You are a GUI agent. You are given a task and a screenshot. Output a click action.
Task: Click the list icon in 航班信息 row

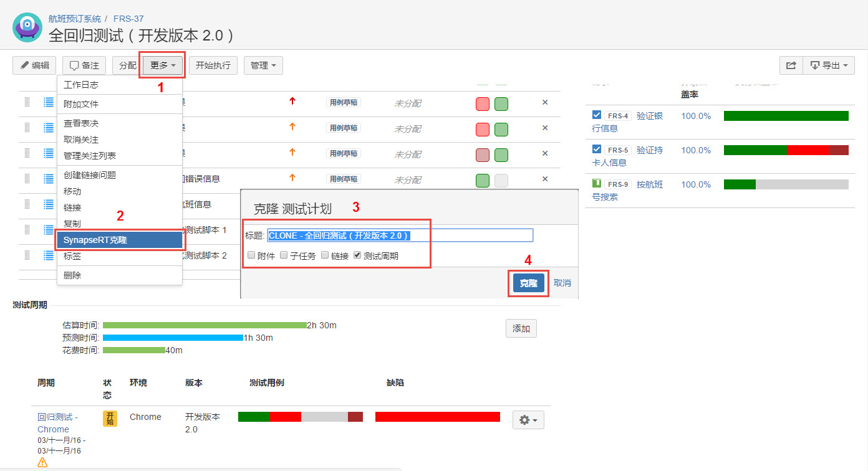pos(49,204)
